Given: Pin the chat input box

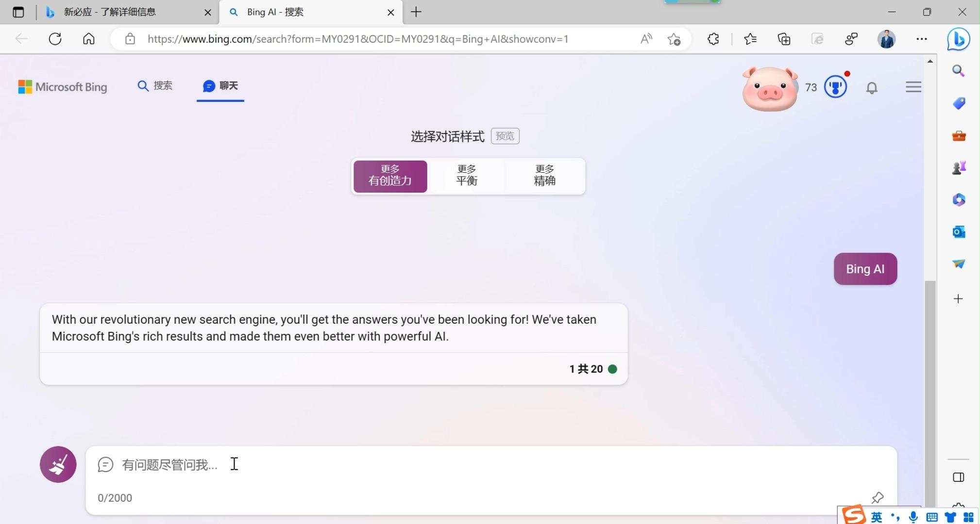Looking at the screenshot, I should tap(878, 498).
